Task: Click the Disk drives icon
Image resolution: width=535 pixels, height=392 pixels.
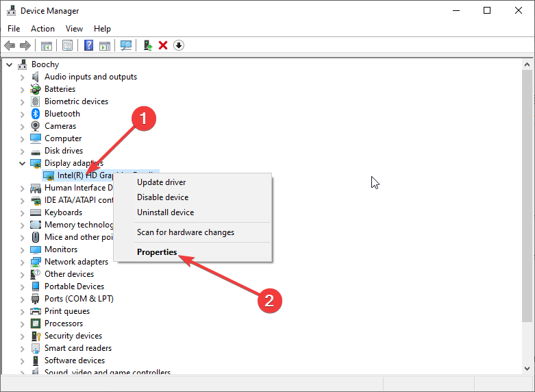Action: (36, 151)
